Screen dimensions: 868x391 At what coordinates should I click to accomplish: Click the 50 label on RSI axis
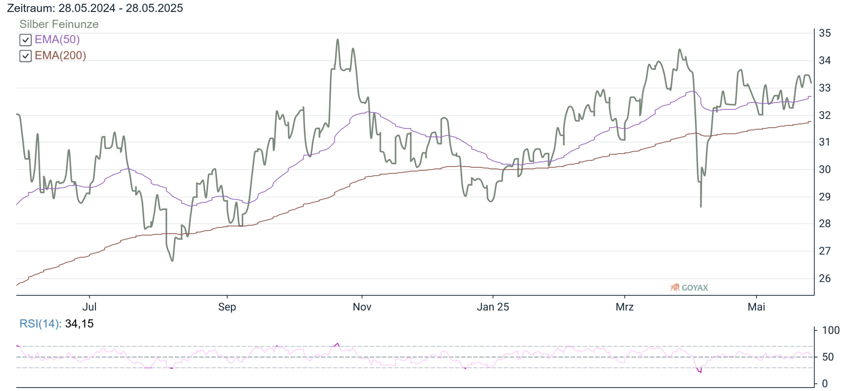click(828, 357)
